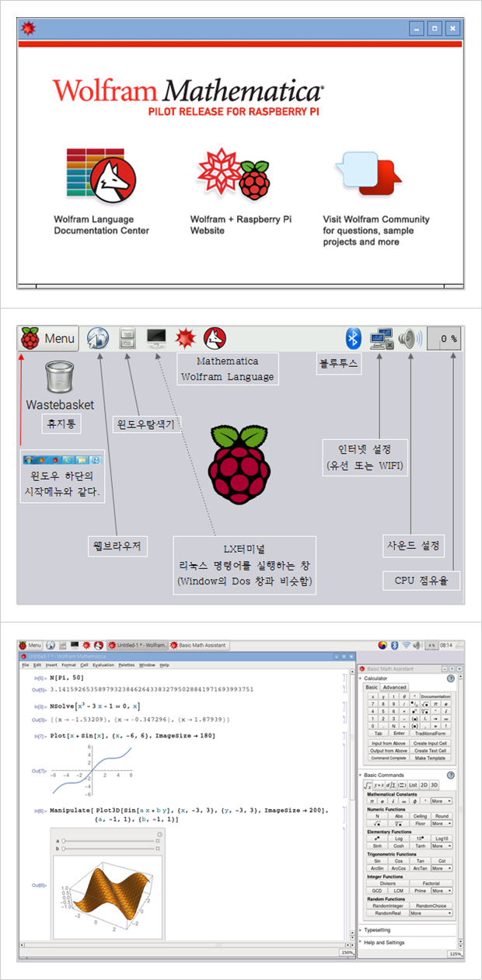
Task: Launch LXTerminal monitor icon on the Wastebasket desktop taskbar
Action: click(x=156, y=338)
